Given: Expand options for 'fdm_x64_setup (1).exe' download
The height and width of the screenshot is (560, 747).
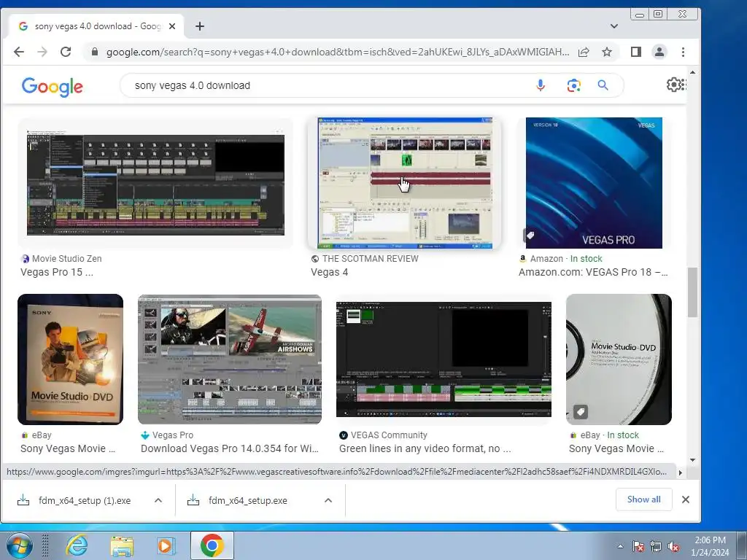Looking at the screenshot, I should coord(158,500).
